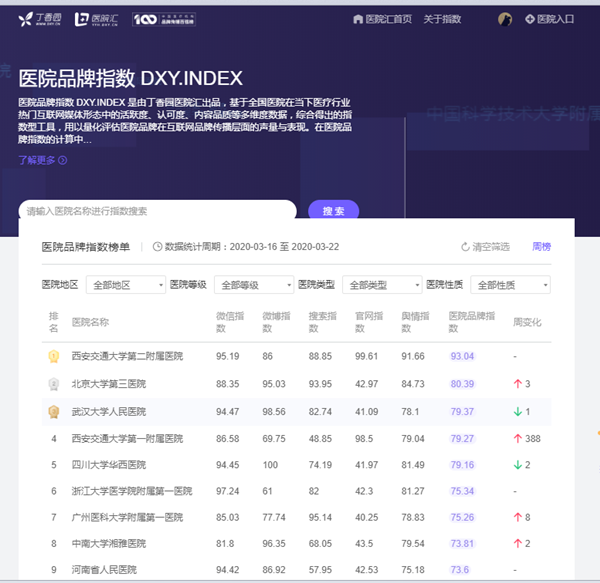Click brand index value 79.16
Screen dimensions: 600x583
pyautogui.click(x=462, y=465)
